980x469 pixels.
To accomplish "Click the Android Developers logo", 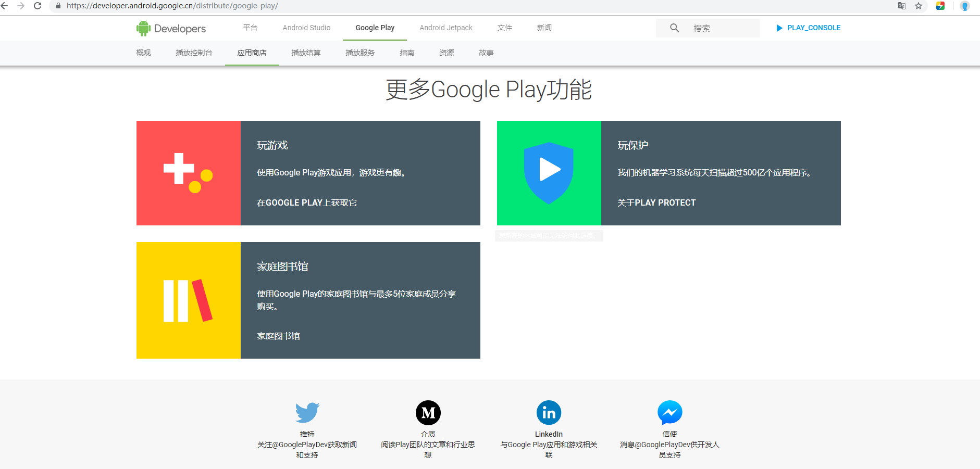I will tap(170, 28).
